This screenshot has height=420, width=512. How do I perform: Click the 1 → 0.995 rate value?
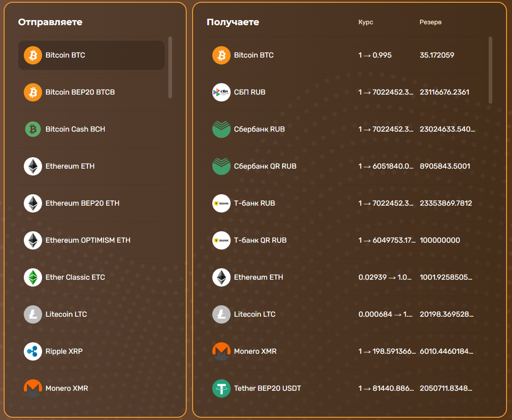click(x=375, y=55)
